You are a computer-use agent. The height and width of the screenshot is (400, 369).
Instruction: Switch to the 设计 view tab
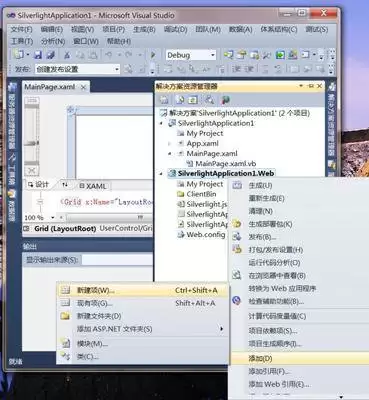pos(39,185)
